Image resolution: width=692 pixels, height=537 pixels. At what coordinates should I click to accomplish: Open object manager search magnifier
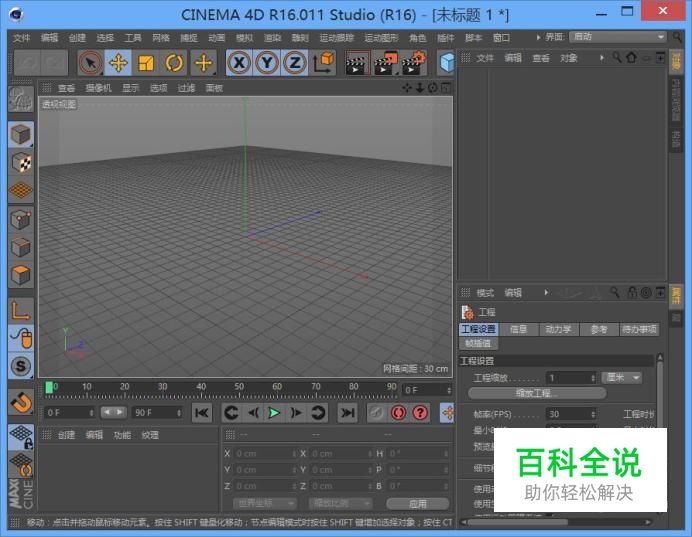pos(617,57)
